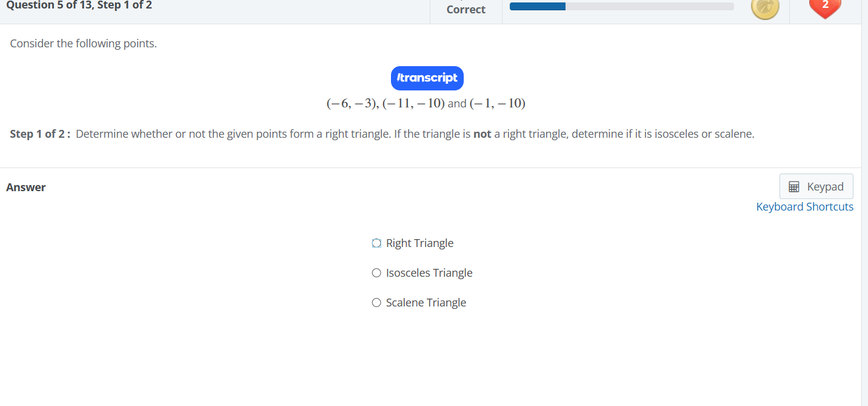Image resolution: width=868 pixels, height=406 pixels.
Task: Select Right Triangle option
Action: pos(376,243)
